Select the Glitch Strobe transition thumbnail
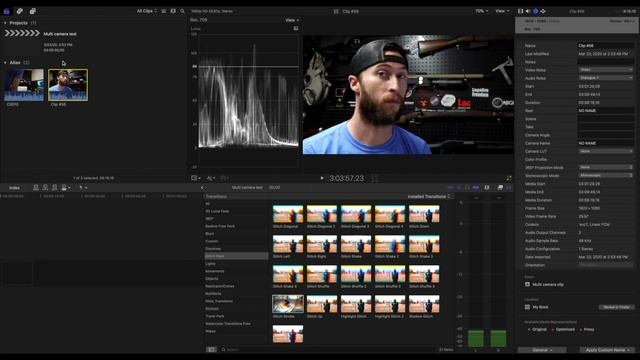Viewport: 640px width, 360px height. pos(288,304)
